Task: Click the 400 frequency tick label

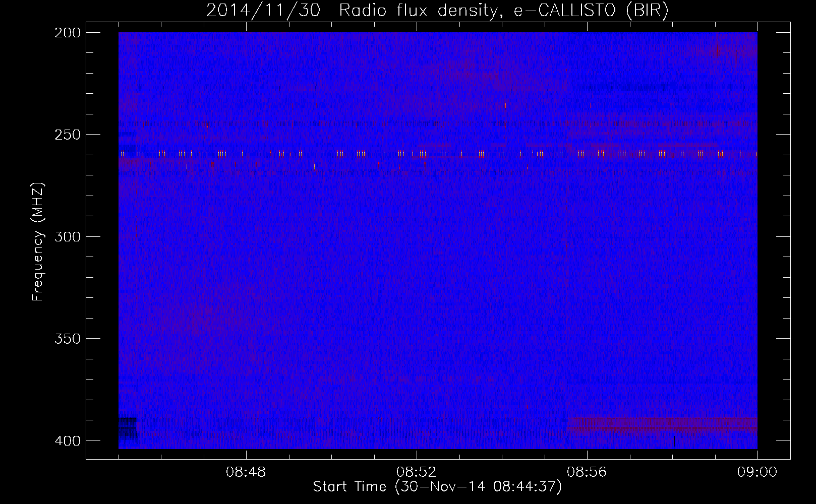Action: [x=67, y=441]
